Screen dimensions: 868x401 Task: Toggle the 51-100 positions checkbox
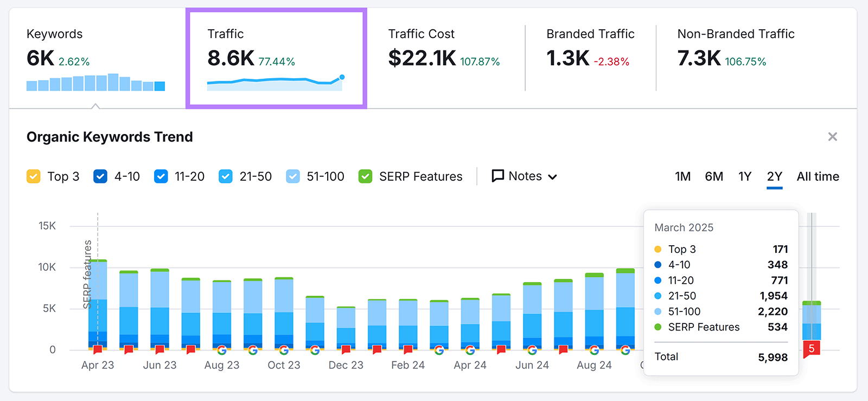pyautogui.click(x=293, y=176)
